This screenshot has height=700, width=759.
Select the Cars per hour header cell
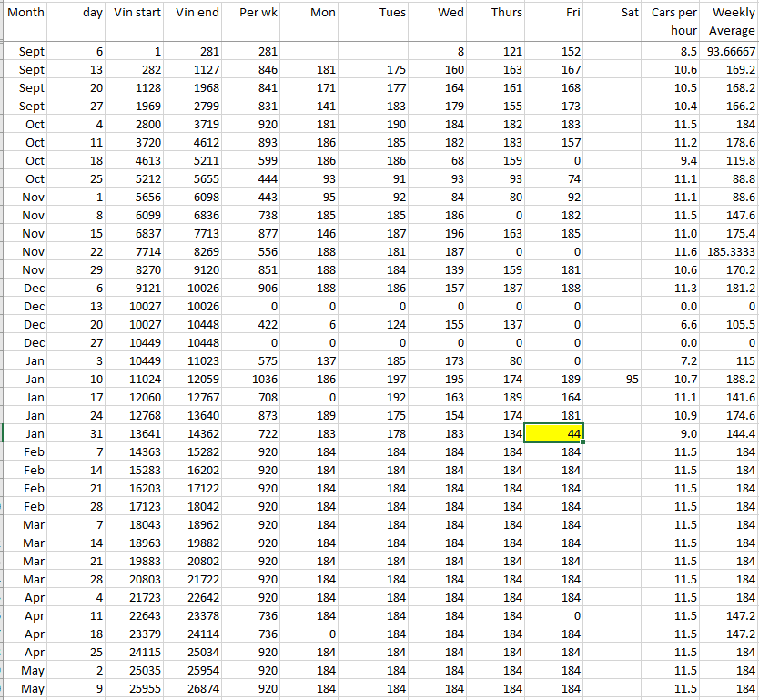tap(674, 21)
